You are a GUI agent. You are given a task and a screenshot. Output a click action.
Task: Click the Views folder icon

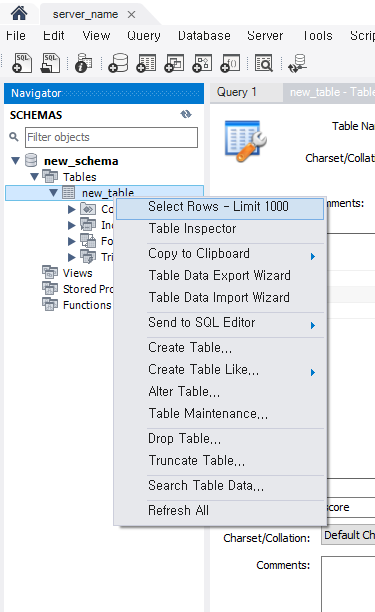50,272
